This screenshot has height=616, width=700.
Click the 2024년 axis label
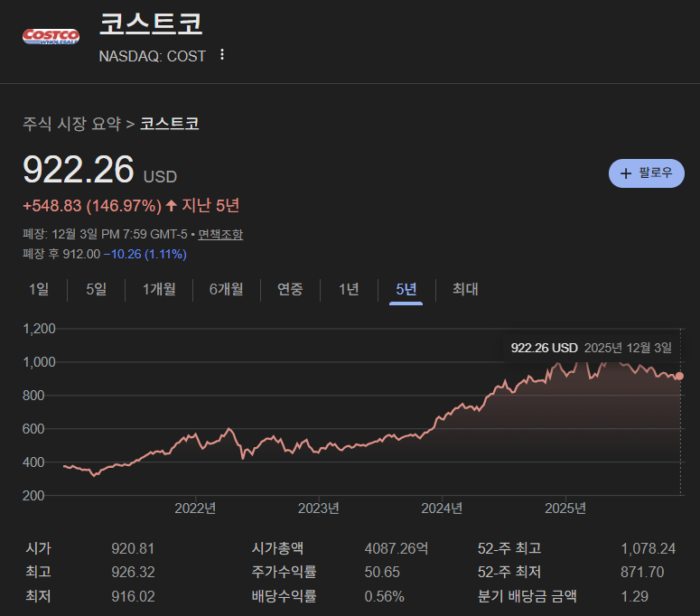point(442,508)
